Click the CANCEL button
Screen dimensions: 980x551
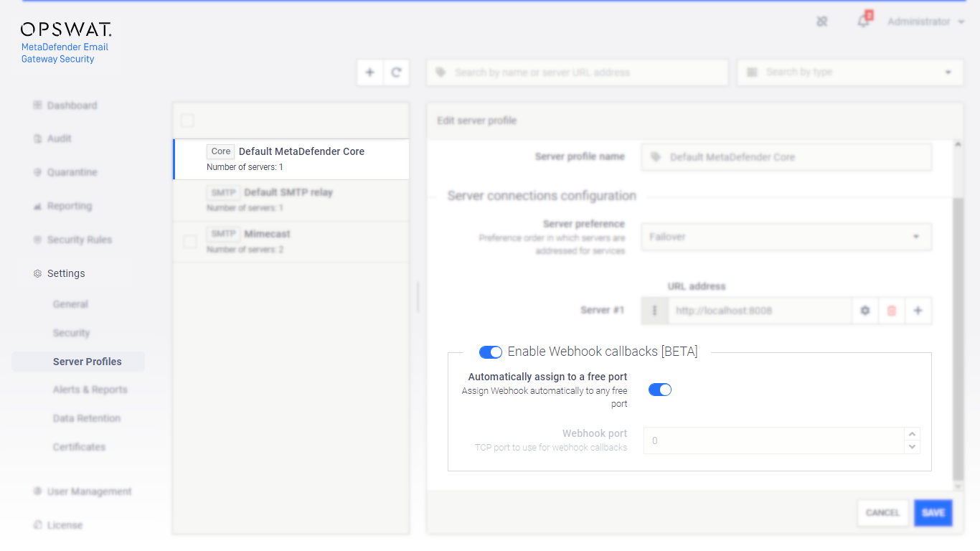(x=883, y=513)
